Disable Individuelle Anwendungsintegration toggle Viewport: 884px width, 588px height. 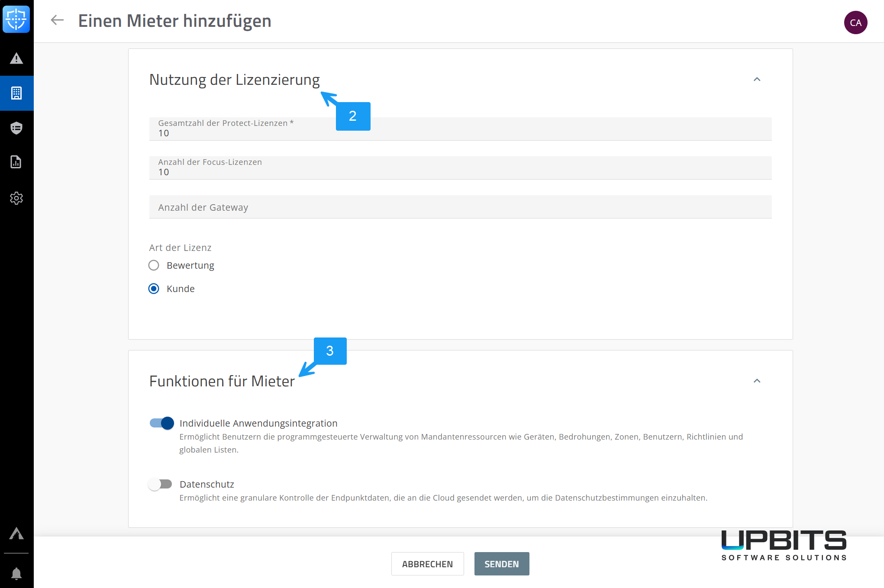[161, 423]
